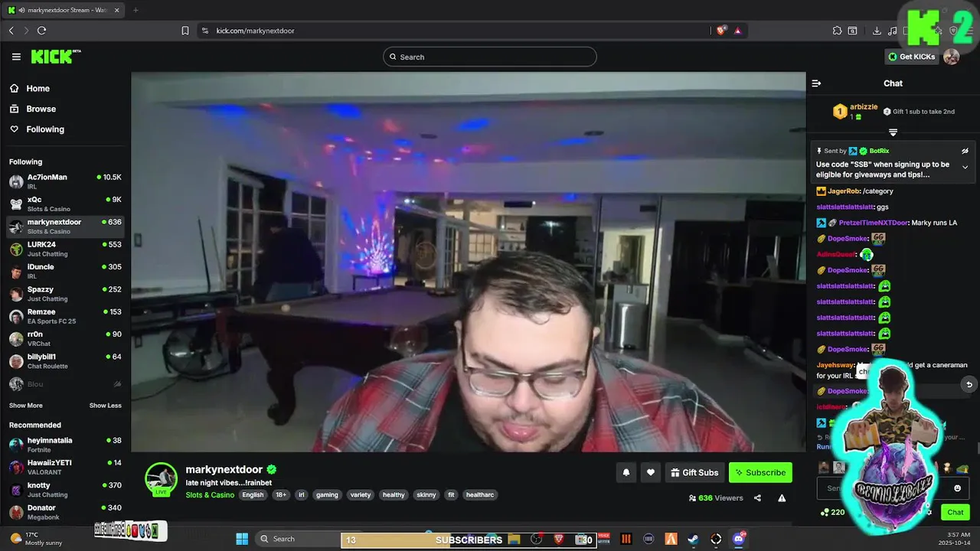Open user profile avatar menu
The width and height of the screenshot is (980, 551).
point(952,57)
